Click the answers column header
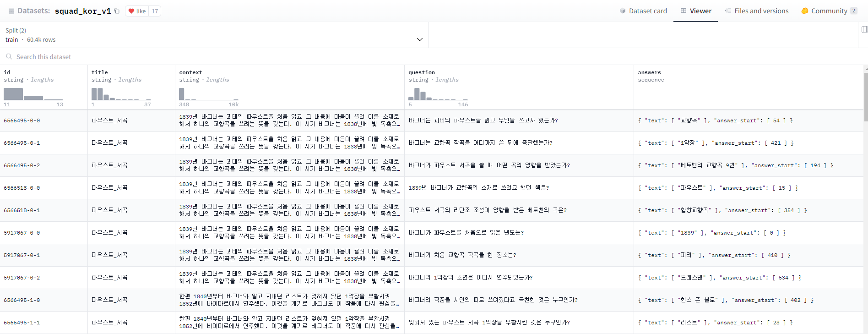 pos(649,72)
